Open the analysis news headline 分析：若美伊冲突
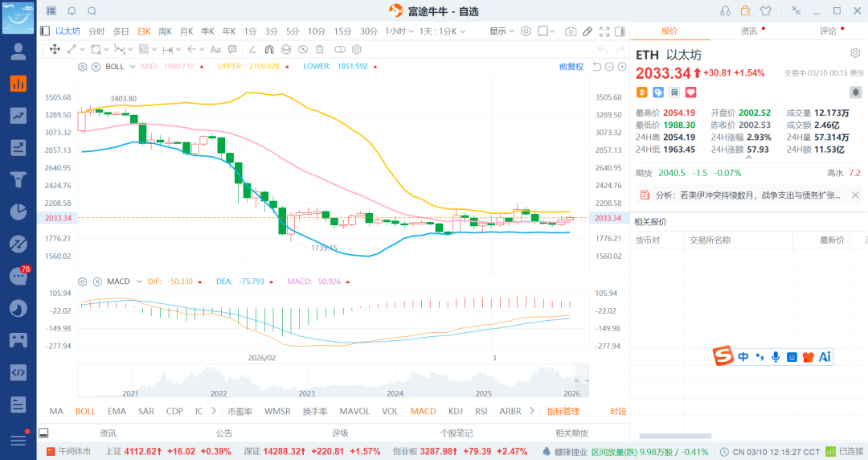Screen dimensions: 868x460 click(748, 195)
